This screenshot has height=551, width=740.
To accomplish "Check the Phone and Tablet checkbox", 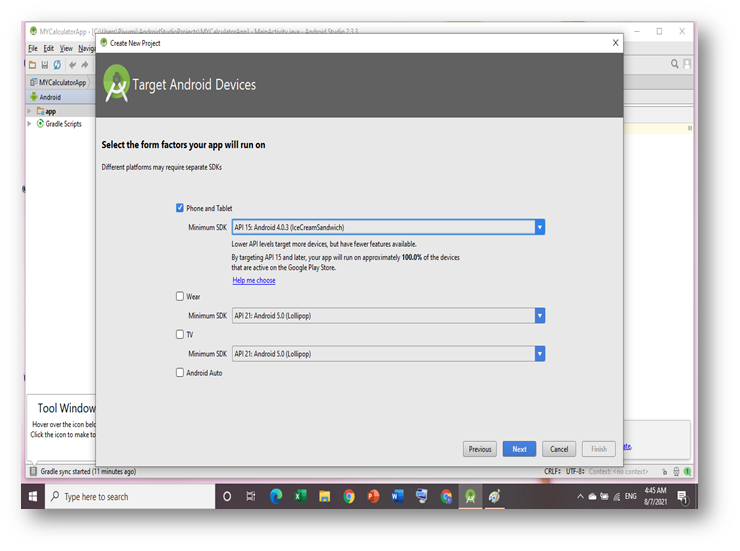I will pos(180,208).
